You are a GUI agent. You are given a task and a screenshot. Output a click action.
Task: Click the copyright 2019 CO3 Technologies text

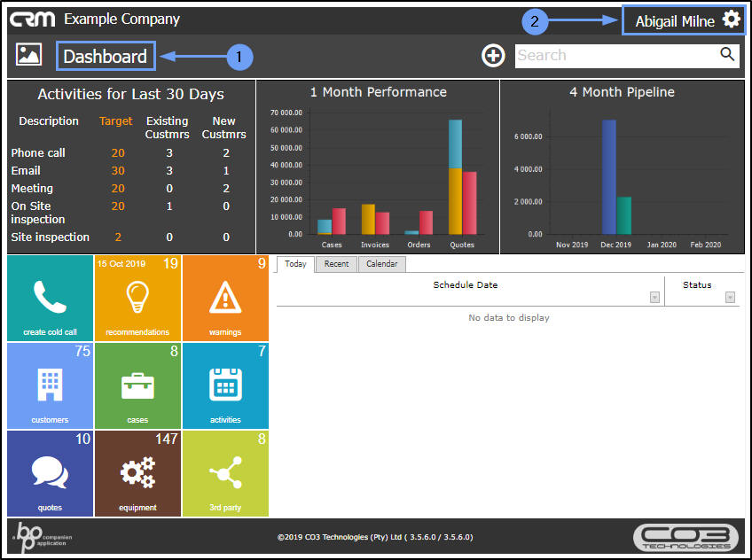tap(375, 537)
